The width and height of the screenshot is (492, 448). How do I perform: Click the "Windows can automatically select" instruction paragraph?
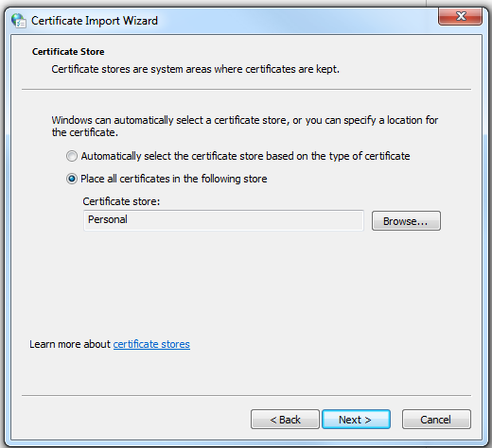point(245,126)
